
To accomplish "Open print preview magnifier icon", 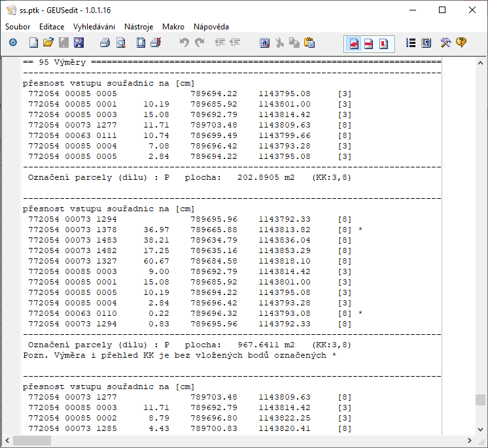I will (x=120, y=43).
